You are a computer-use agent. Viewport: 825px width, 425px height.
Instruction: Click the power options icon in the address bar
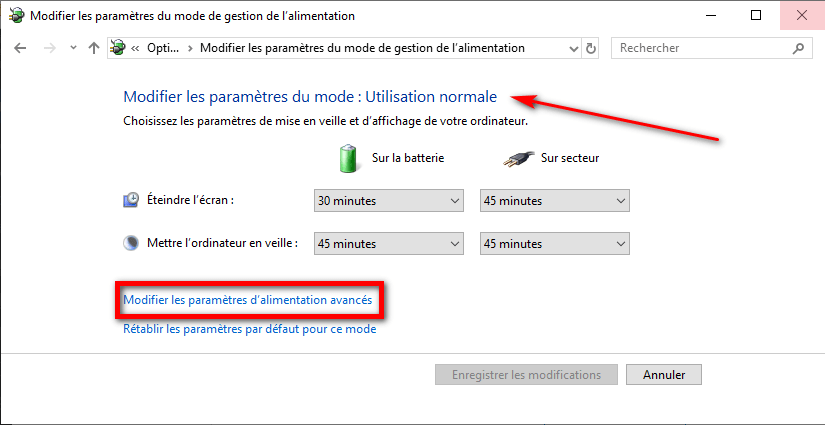point(118,48)
